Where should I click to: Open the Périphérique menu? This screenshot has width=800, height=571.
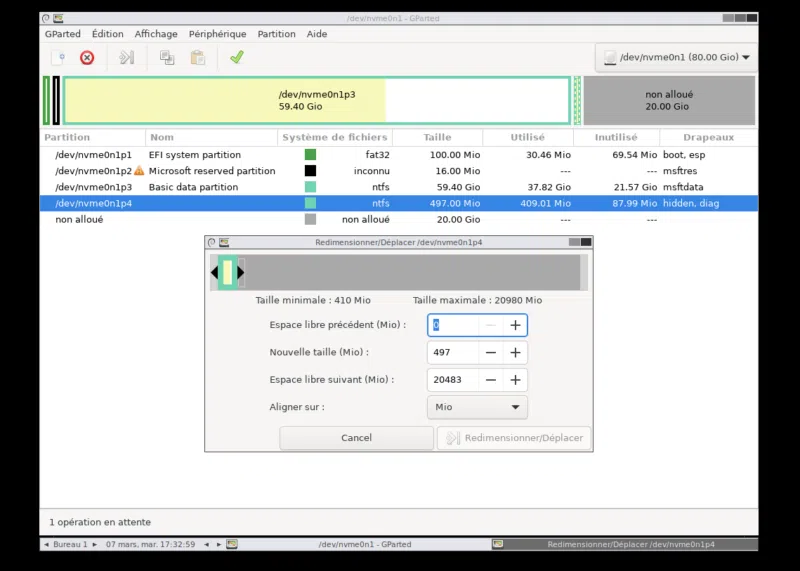[217, 34]
